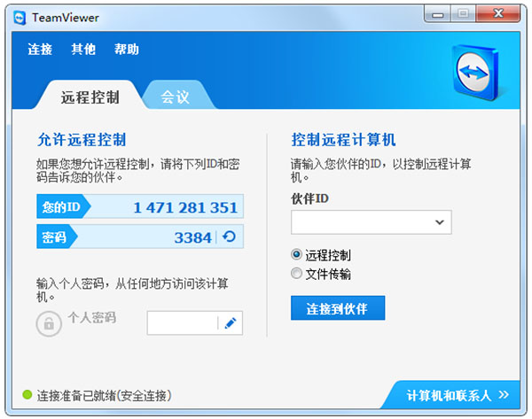The width and height of the screenshot is (532, 419).
Task: Switch to the 会议 tab
Action: click(x=176, y=97)
